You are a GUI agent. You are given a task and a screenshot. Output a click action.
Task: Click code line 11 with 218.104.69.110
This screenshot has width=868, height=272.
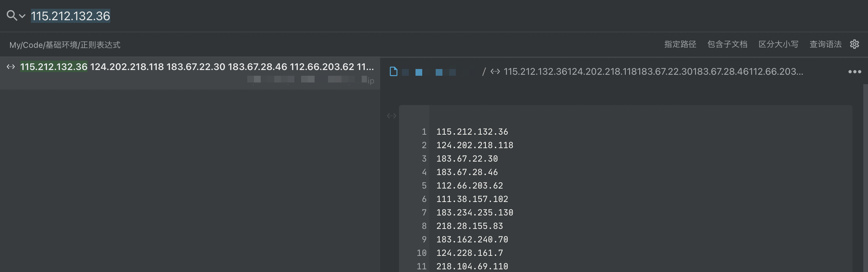[472, 266]
